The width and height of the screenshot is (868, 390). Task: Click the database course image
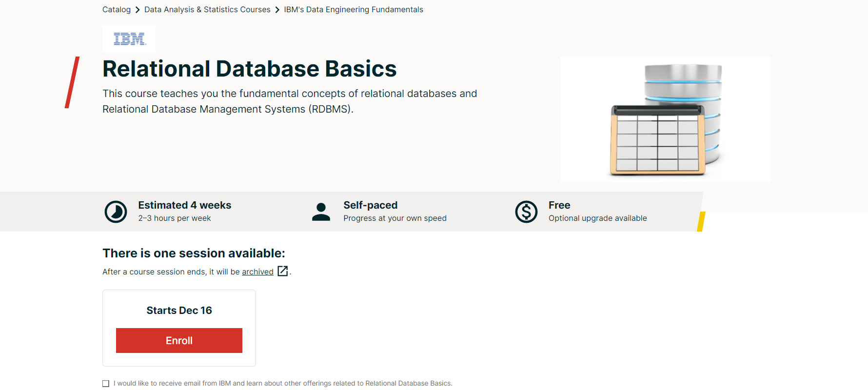pyautogui.click(x=666, y=119)
